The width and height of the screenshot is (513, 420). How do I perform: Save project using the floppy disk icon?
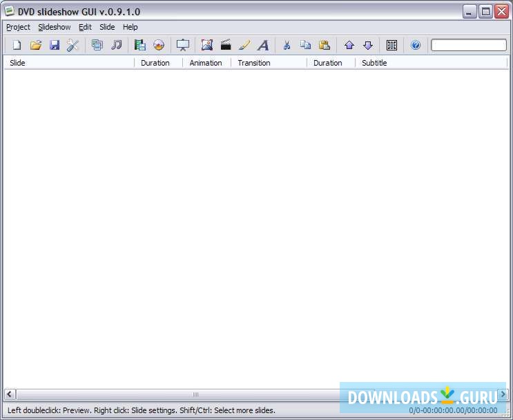(x=55, y=45)
